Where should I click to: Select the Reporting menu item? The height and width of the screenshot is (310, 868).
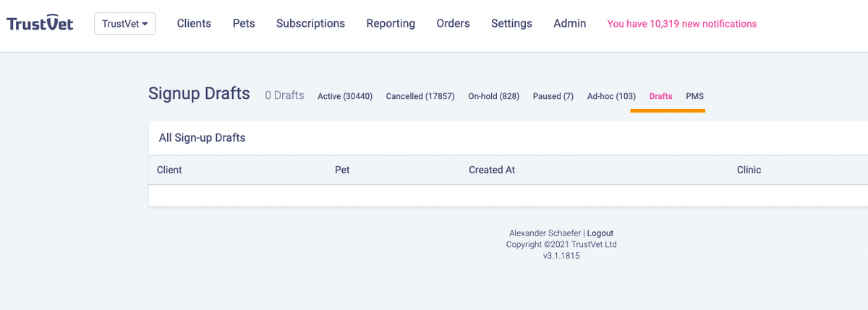point(391,23)
